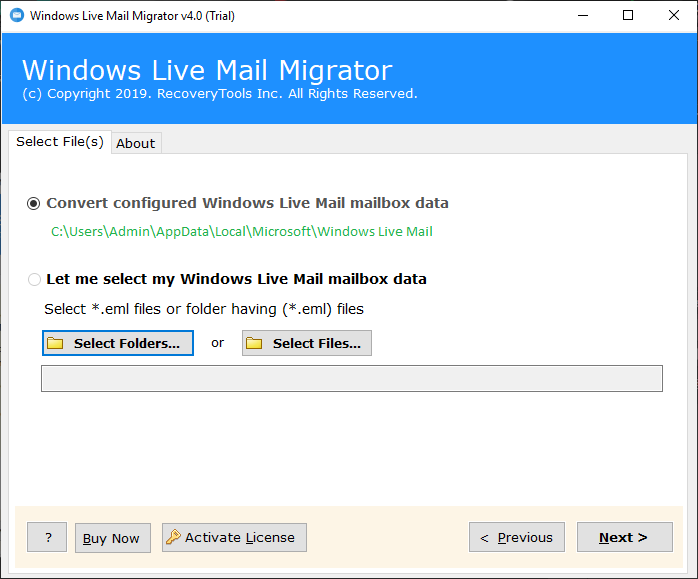This screenshot has height=579, width=698.
Task: Click the empty selected path text field
Action: tap(352, 378)
